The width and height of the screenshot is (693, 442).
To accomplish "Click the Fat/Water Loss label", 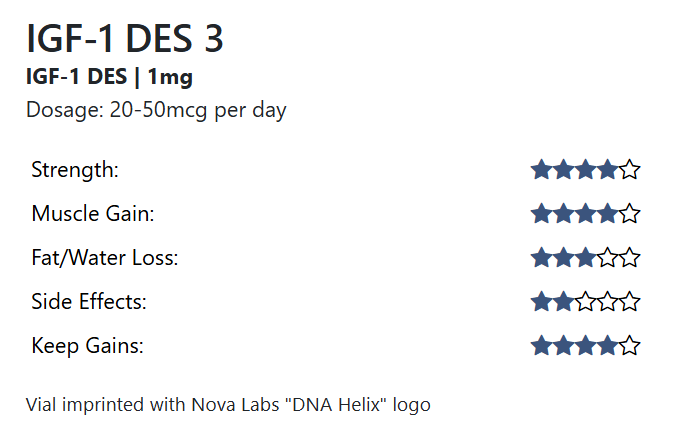I will (104, 258).
